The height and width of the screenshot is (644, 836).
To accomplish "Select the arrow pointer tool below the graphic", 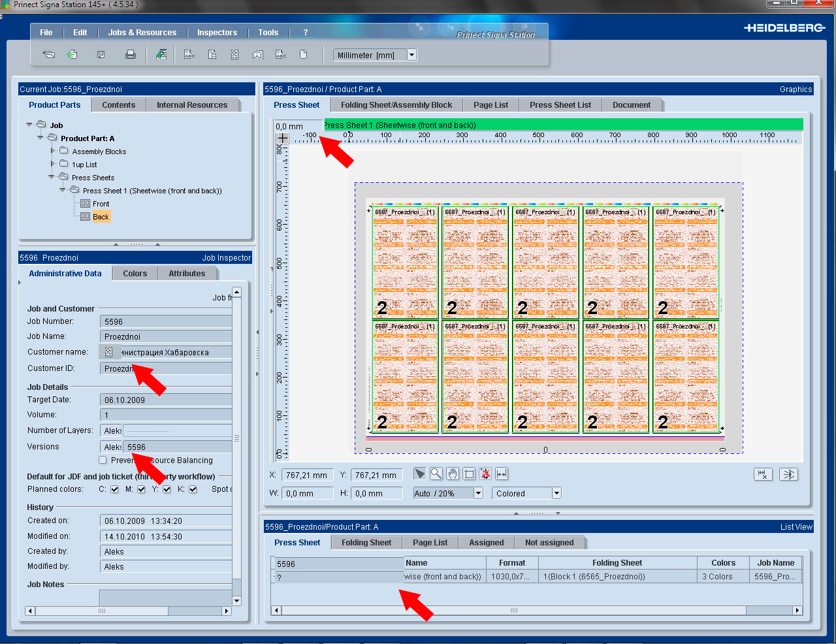I will (x=420, y=474).
